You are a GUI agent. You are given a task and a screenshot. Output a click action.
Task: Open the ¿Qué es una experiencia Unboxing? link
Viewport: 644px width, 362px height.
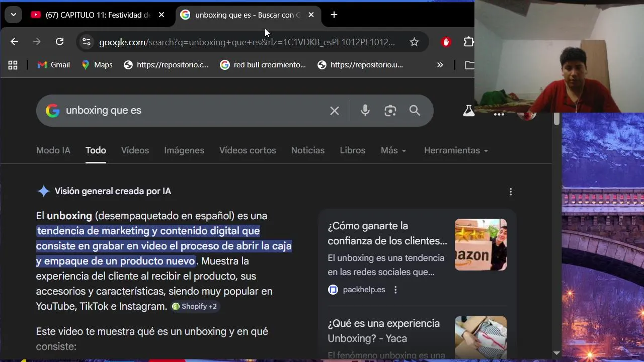(383, 331)
